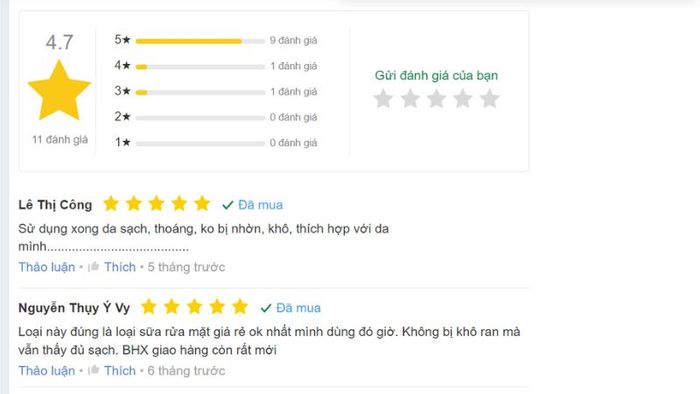Give a five-star rating
The height and width of the screenshot is (394, 700).
click(x=490, y=99)
